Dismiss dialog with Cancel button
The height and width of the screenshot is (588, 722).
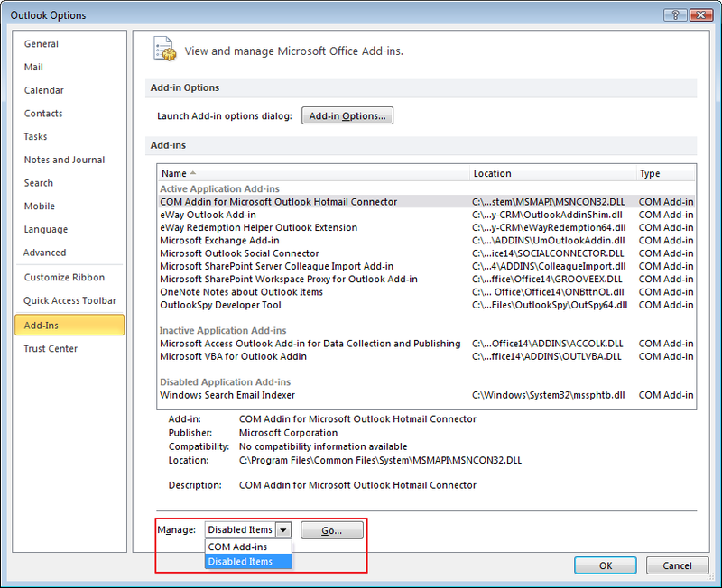click(x=677, y=565)
